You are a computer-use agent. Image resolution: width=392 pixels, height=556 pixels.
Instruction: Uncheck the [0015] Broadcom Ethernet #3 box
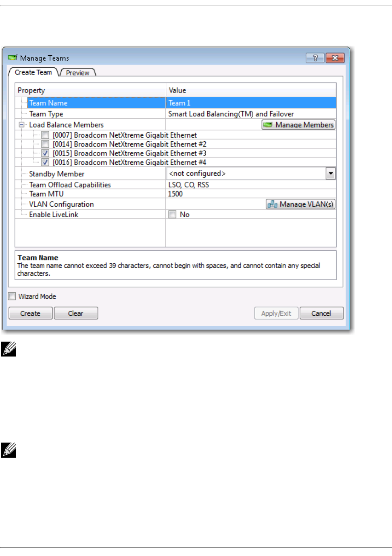pos(45,153)
